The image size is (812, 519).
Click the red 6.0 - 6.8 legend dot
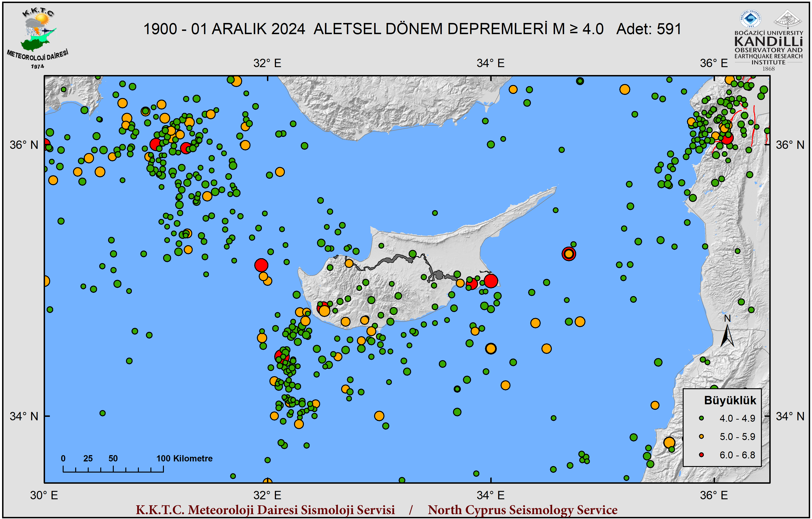[702, 455]
